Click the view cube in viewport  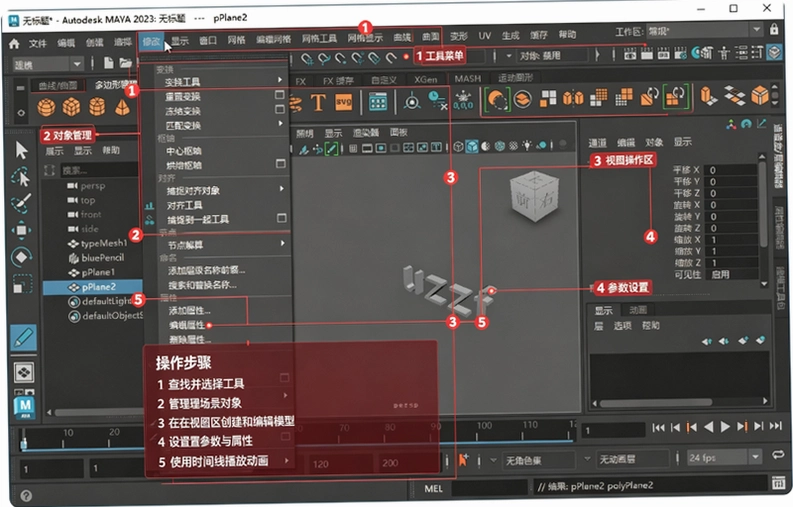534,196
